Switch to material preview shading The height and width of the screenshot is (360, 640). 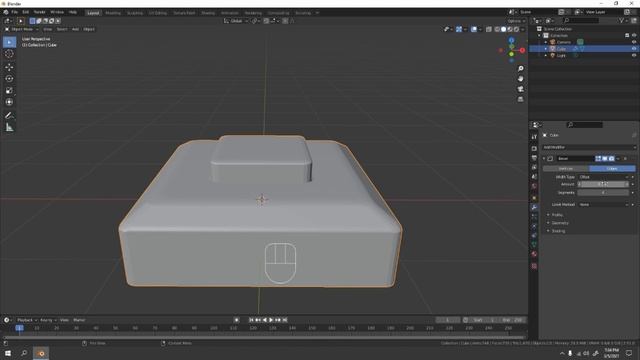[x=510, y=29]
